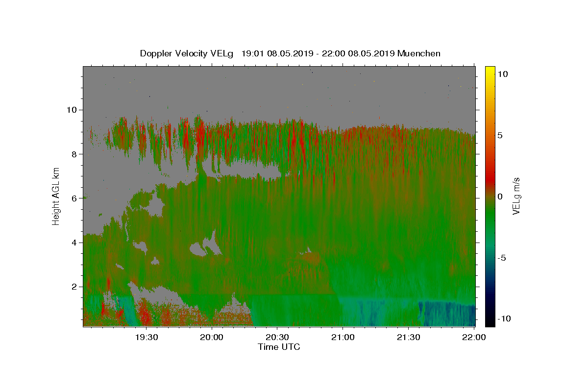The image size is (588, 392).
Task: Click the colorbar label '10' at top
Action: 502,74
